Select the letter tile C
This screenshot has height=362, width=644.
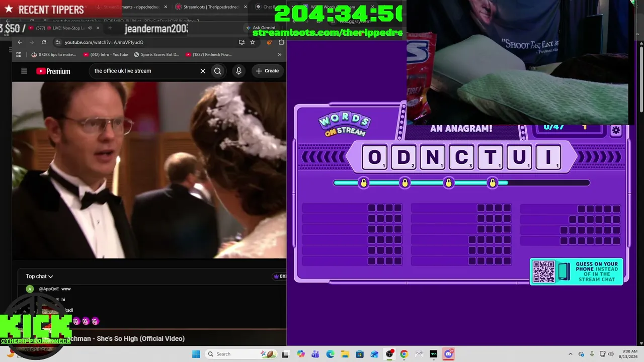click(461, 157)
